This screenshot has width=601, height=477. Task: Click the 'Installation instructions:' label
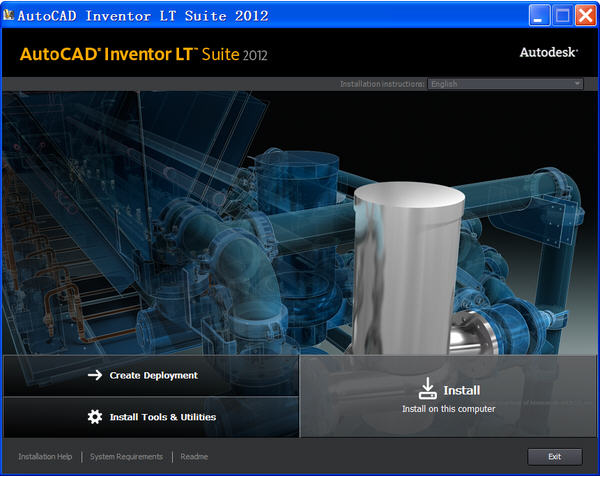[x=382, y=84]
